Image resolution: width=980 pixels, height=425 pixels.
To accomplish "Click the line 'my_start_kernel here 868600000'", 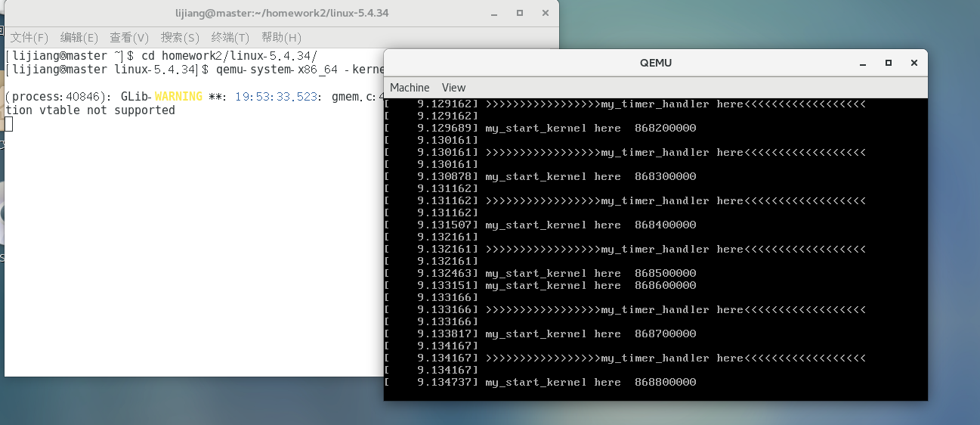I will 590,286.
